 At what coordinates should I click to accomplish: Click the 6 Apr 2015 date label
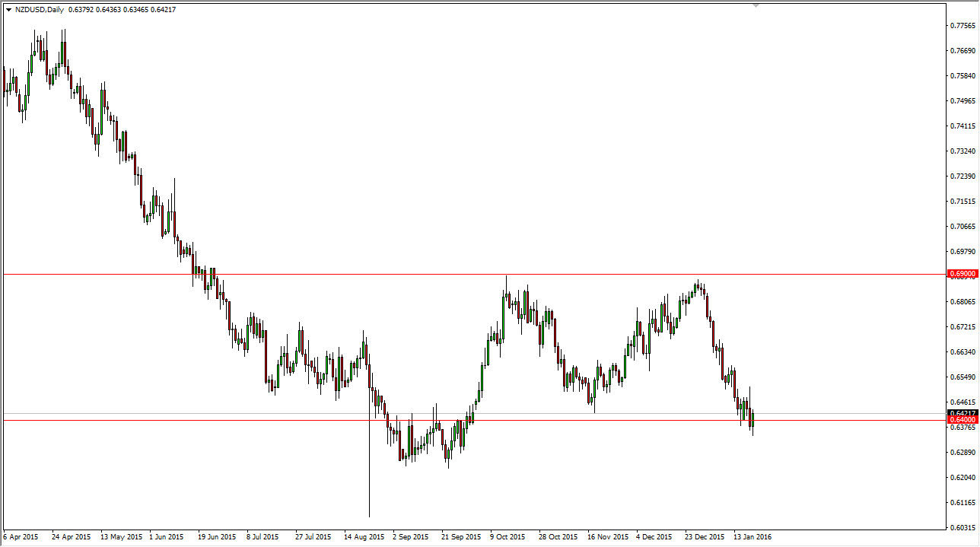[x=19, y=536]
